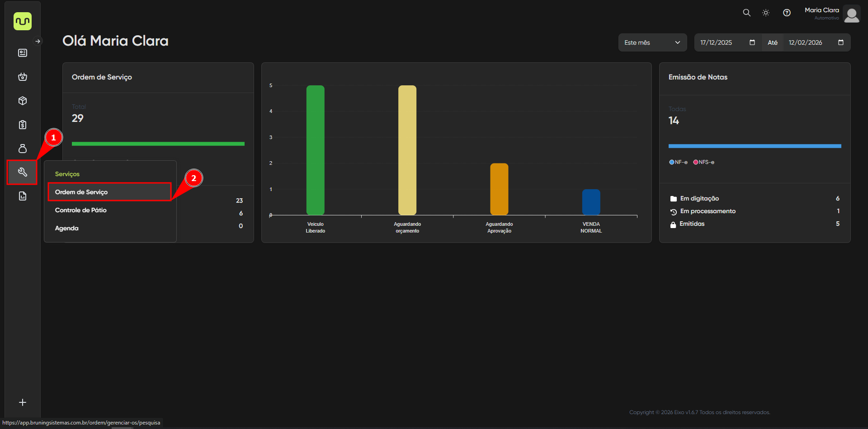Open the dollar clipboard sidebar icon
Image resolution: width=868 pixels, height=429 pixels.
coord(23,125)
